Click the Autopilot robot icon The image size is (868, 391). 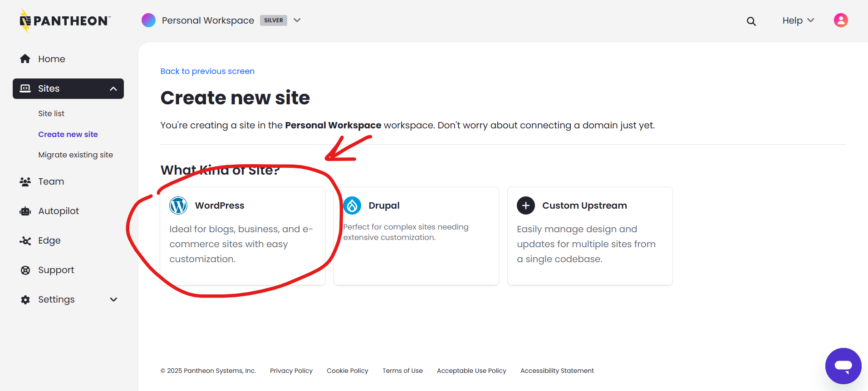click(x=25, y=211)
